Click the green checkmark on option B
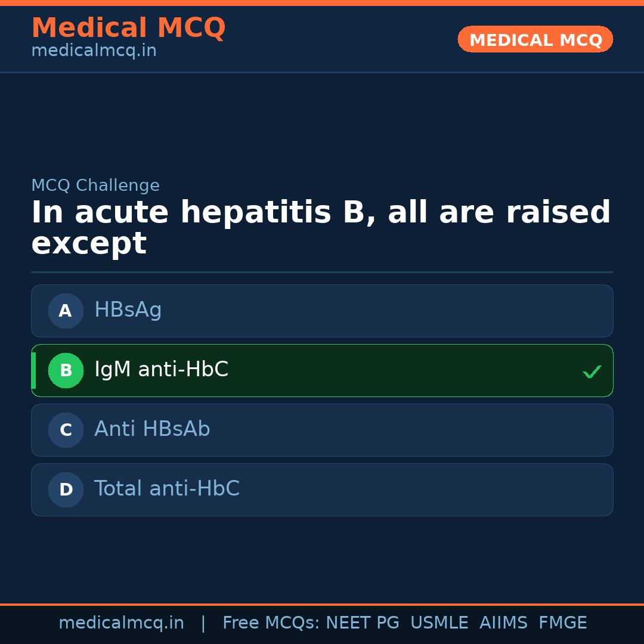The width and height of the screenshot is (644, 644). 592,371
